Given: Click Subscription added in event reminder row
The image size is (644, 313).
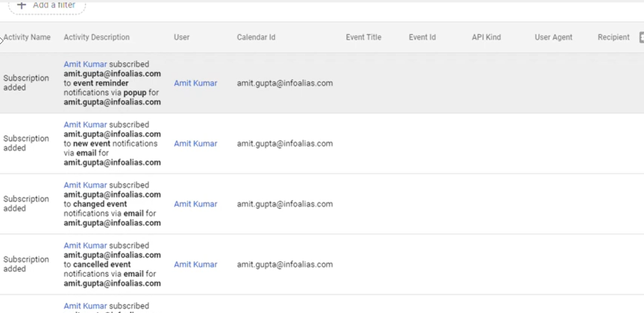Looking at the screenshot, I should (x=26, y=83).
